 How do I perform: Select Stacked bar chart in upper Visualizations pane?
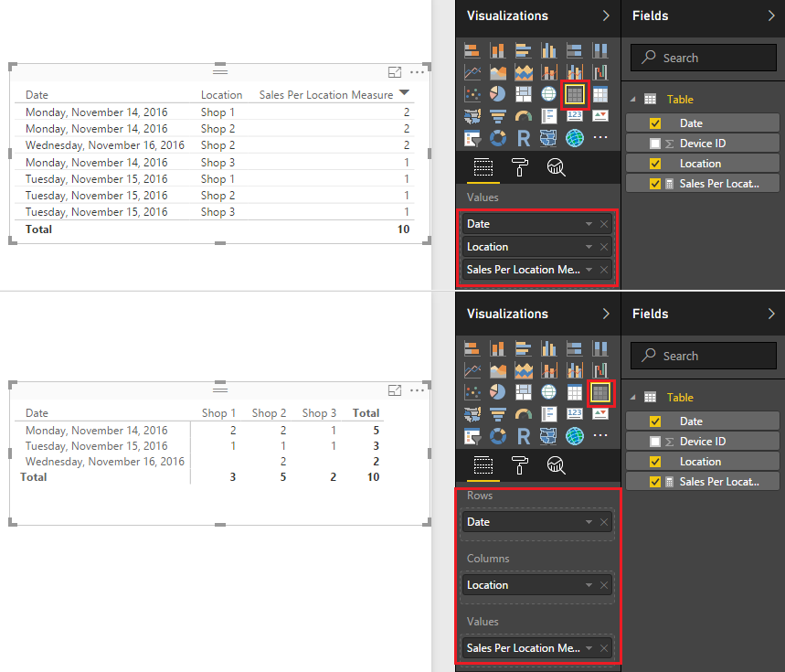tap(472, 50)
